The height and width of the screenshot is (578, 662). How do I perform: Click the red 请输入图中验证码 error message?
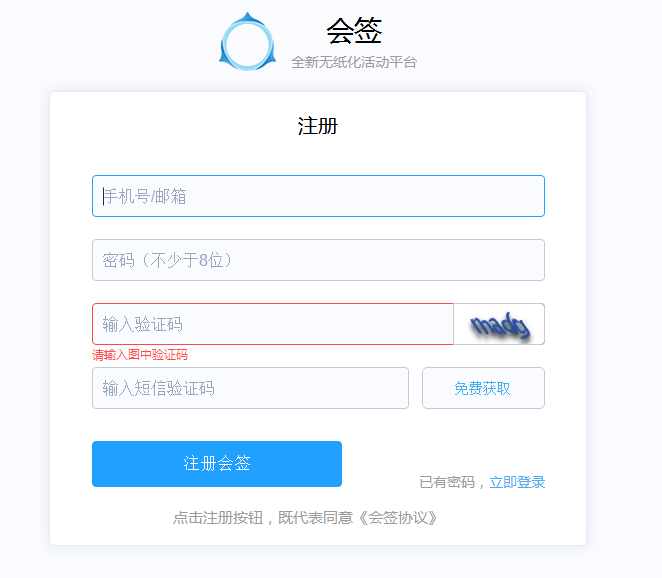pyautogui.click(x=140, y=355)
